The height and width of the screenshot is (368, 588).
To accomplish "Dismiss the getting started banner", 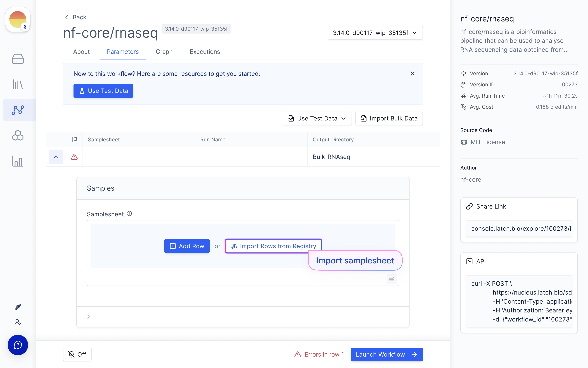I will [412, 73].
